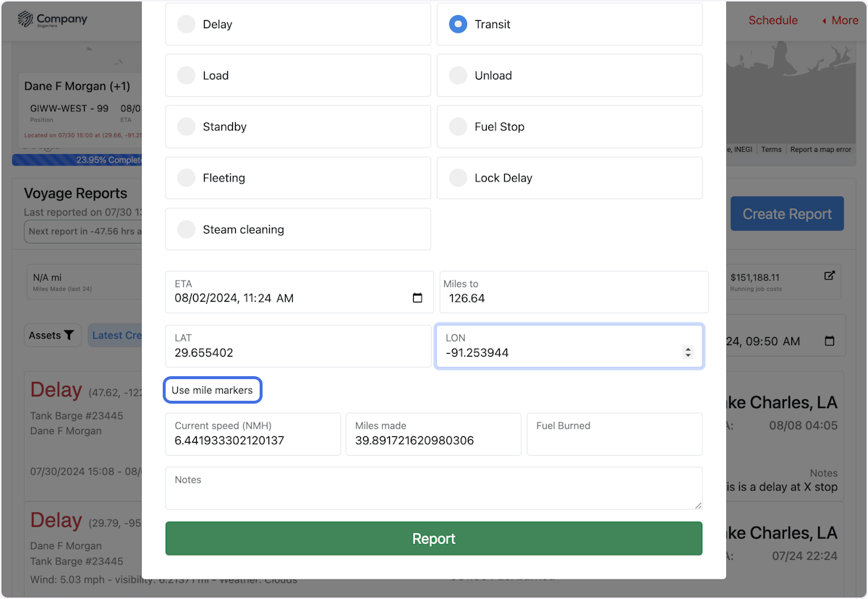Open the Schedule menu item
868x599 pixels.
[773, 20]
